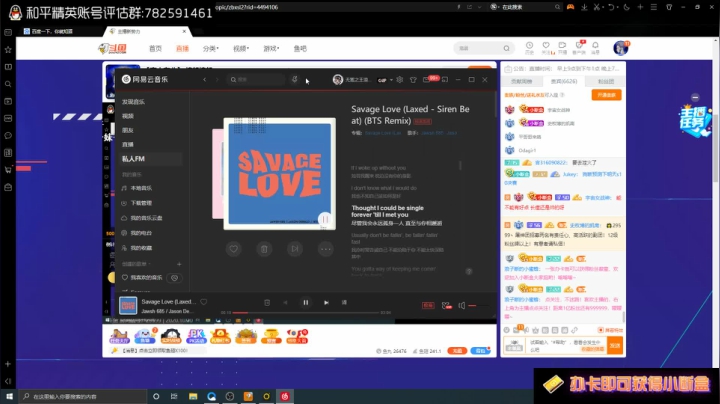
Task: Switch to 粉丝团 tab in chat panel
Action: (606, 81)
